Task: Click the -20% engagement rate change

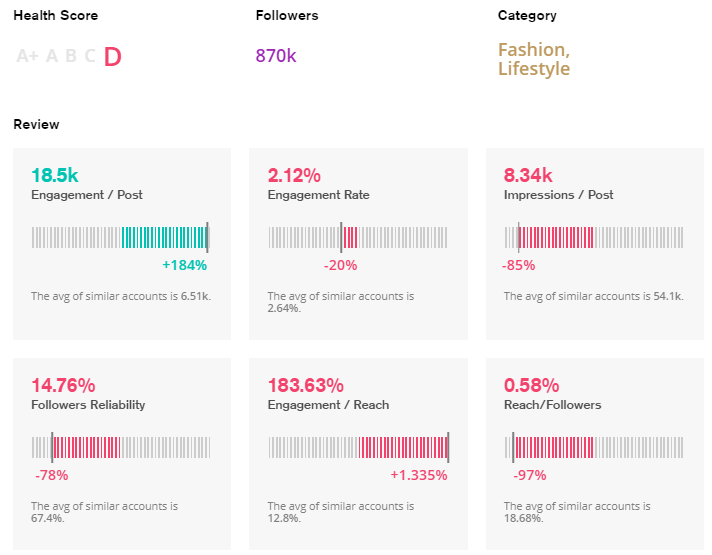Action: pos(340,265)
